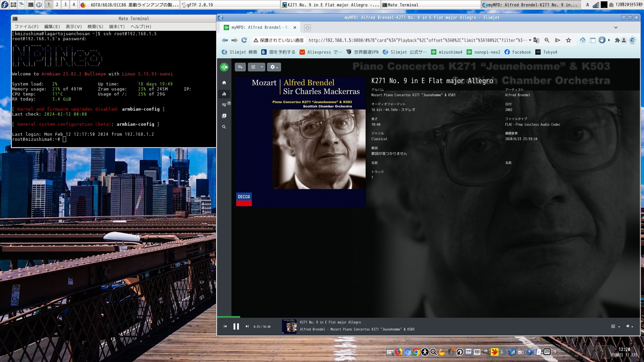Open the Browse library sidebar icon
The height and width of the screenshot is (362, 644).
224,116
